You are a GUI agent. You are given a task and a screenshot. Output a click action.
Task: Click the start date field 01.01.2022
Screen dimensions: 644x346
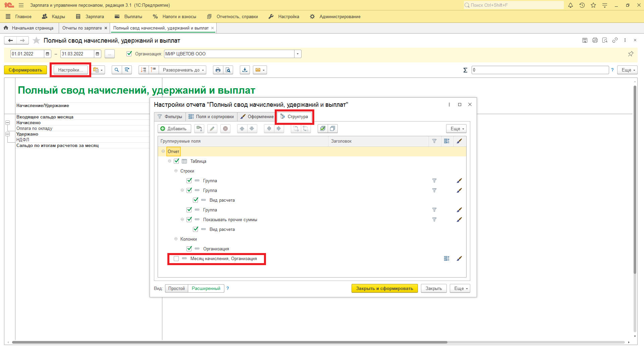27,54
